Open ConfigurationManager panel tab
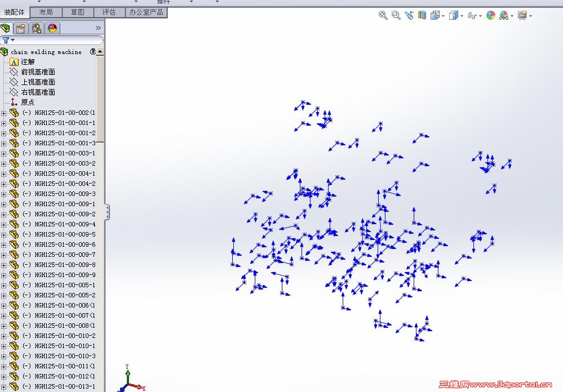 (x=36, y=28)
